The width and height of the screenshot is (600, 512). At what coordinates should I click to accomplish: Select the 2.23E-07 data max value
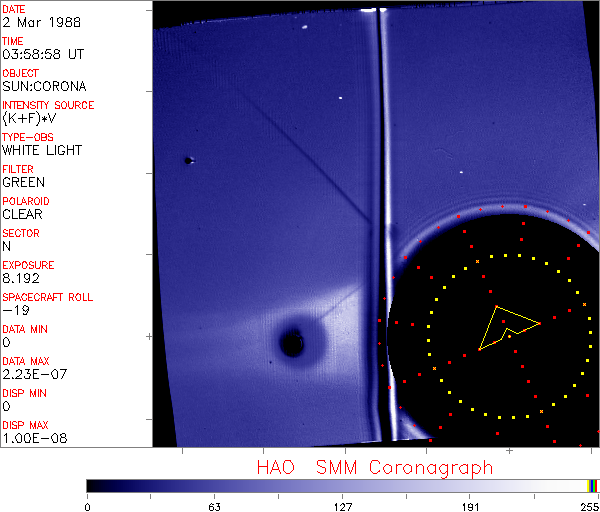click(x=29, y=374)
